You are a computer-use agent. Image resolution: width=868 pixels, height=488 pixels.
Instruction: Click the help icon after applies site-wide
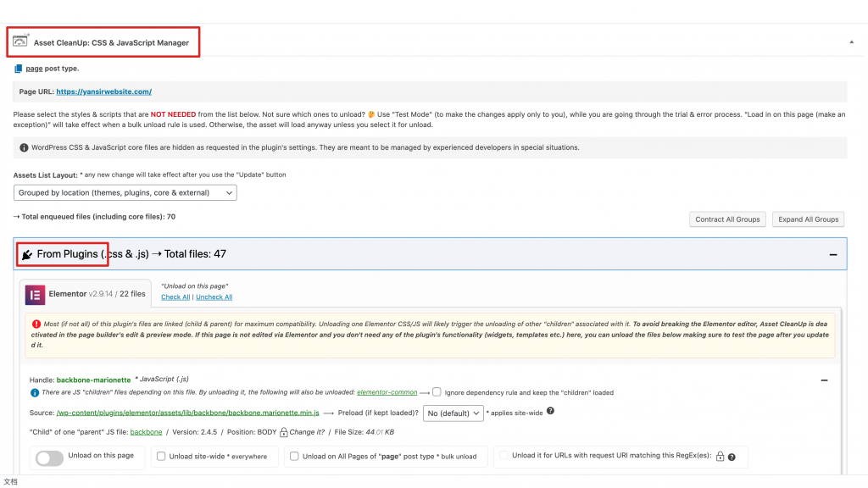coord(550,412)
